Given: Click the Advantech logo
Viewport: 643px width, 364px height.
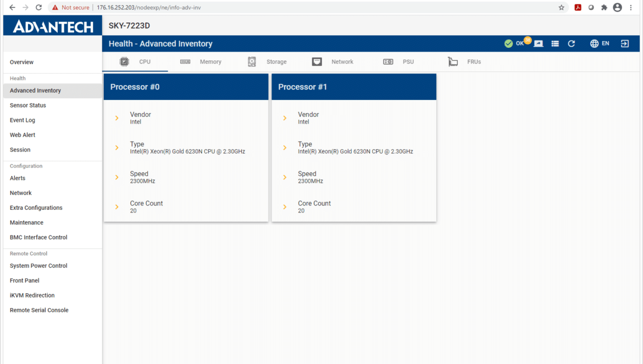Looking at the screenshot, I should (x=53, y=26).
